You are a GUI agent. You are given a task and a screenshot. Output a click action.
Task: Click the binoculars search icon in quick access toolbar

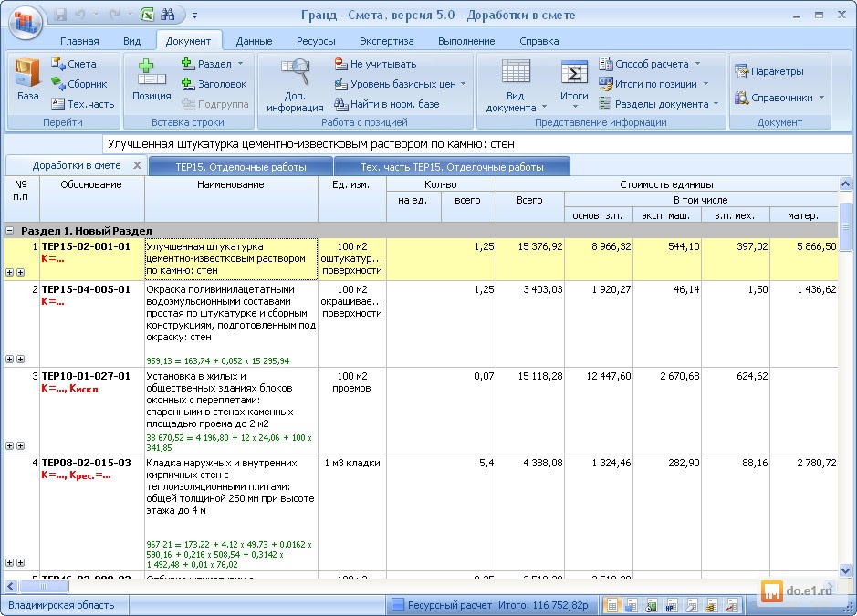(x=168, y=15)
